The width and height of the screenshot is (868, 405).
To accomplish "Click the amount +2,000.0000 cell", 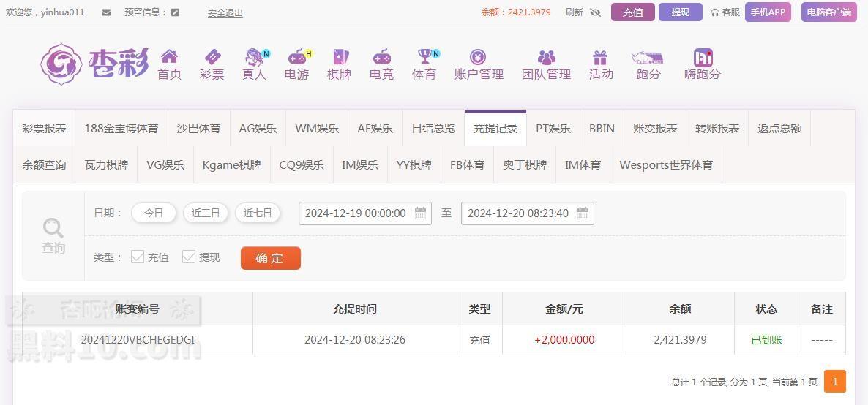I will click(564, 340).
